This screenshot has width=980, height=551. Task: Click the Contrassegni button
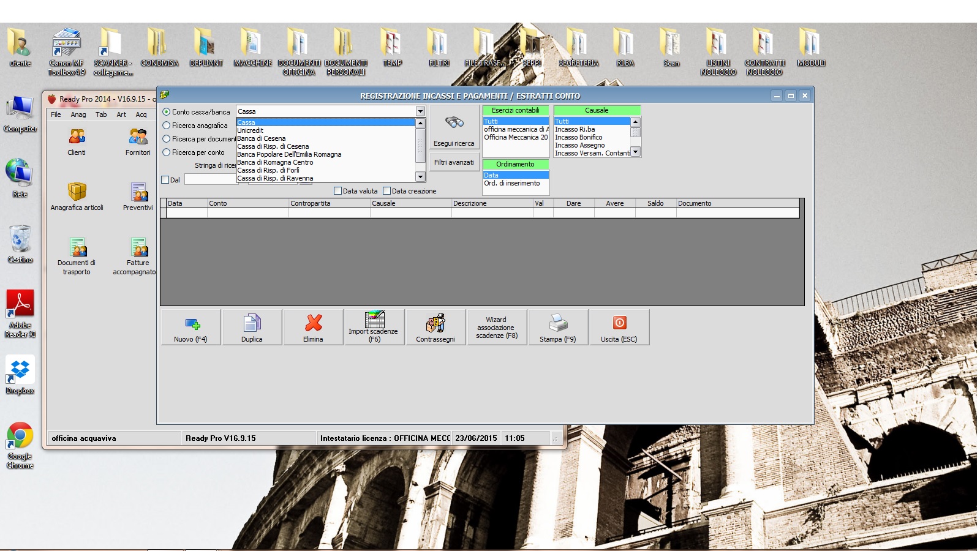[x=435, y=328]
